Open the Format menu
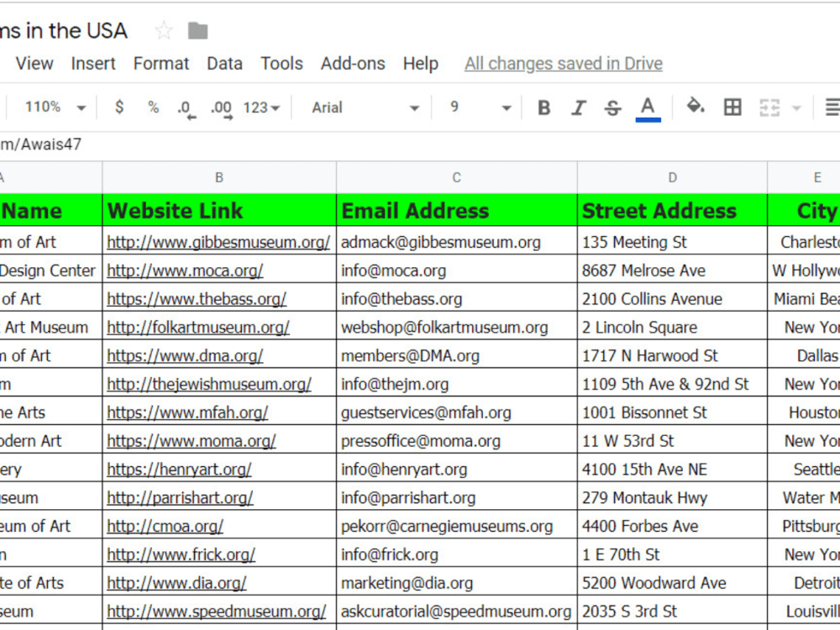Viewport: 840px width, 630px height. pos(160,63)
